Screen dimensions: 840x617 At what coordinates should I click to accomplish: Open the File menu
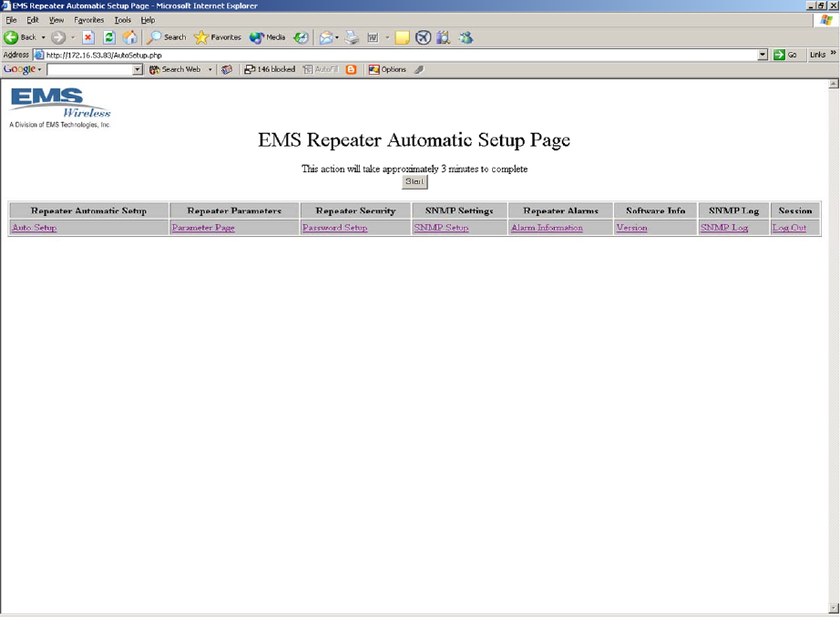pos(11,20)
